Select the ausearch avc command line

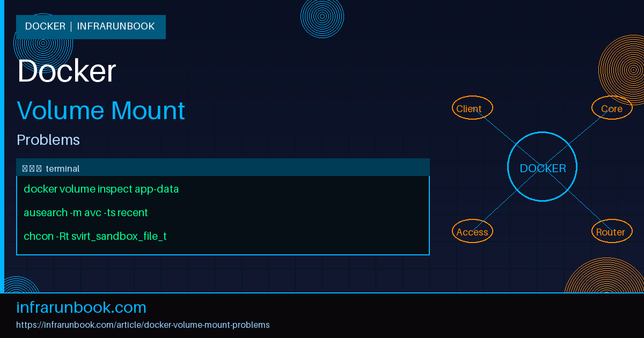tap(86, 212)
